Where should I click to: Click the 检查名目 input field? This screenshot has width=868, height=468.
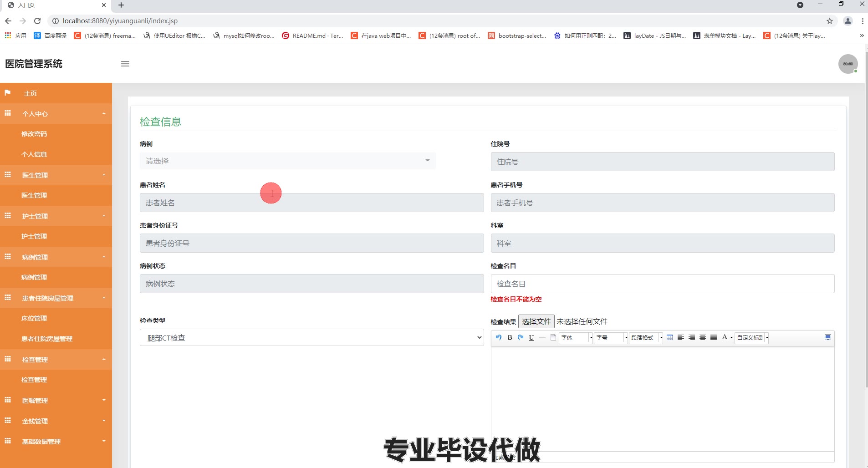point(663,284)
